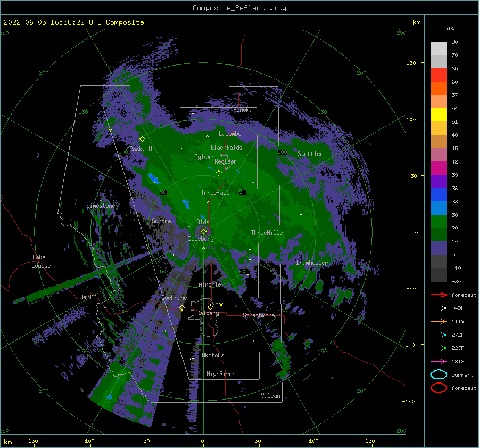Click the dBZ legend heading
The width and height of the screenshot is (479, 448).
point(451,28)
